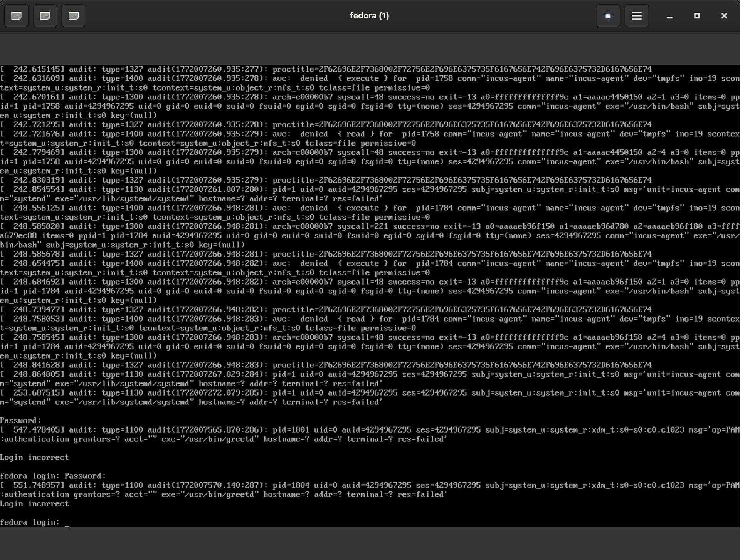Click the standalone 'Password:' prompt line
740x560 pixels.
coord(20,421)
